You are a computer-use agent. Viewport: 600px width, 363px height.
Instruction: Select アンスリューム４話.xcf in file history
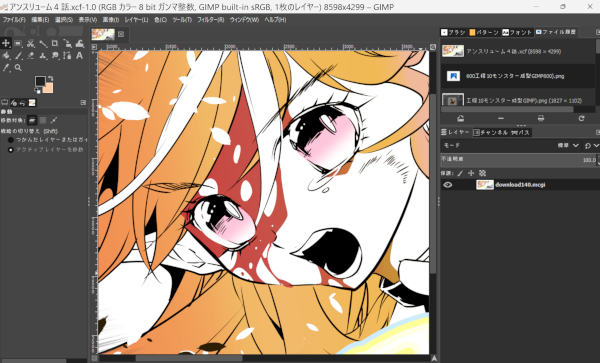click(518, 51)
